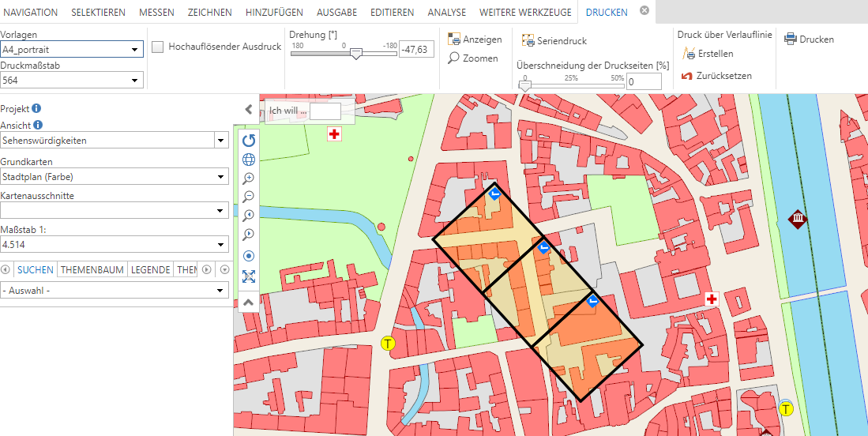Click the Überschneidung percentage input field

point(644,81)
